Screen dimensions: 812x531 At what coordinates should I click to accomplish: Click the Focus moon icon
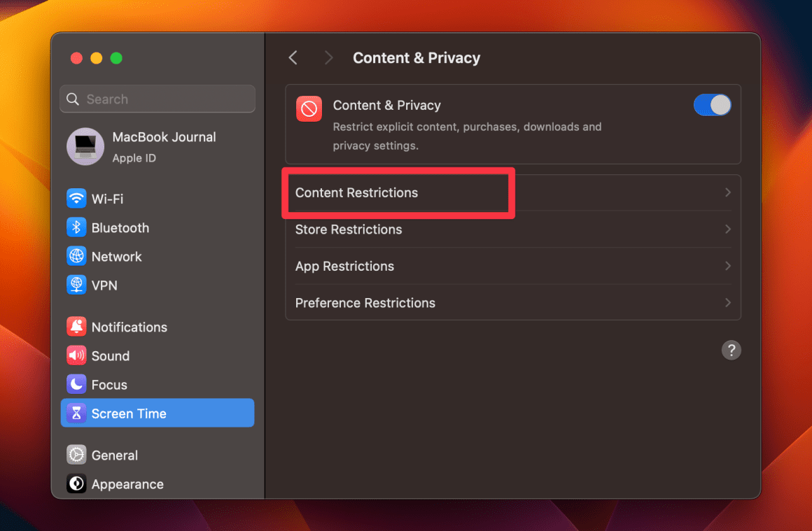click(x=76, y=384)
